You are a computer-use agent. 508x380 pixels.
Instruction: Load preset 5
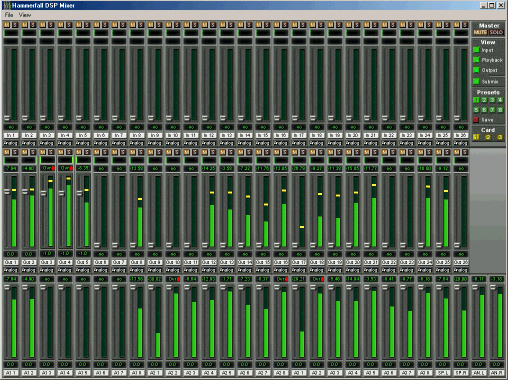click(x=476, y=110)
